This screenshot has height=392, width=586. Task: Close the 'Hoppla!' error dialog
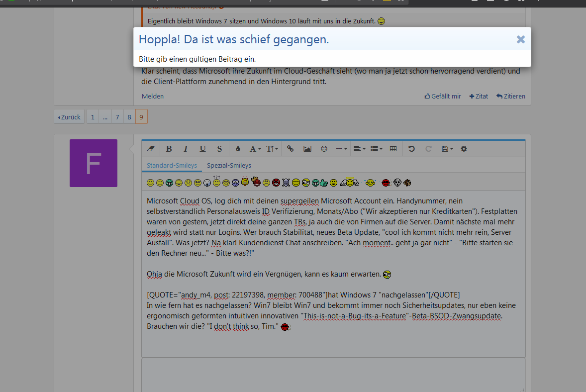coord(521,39)
